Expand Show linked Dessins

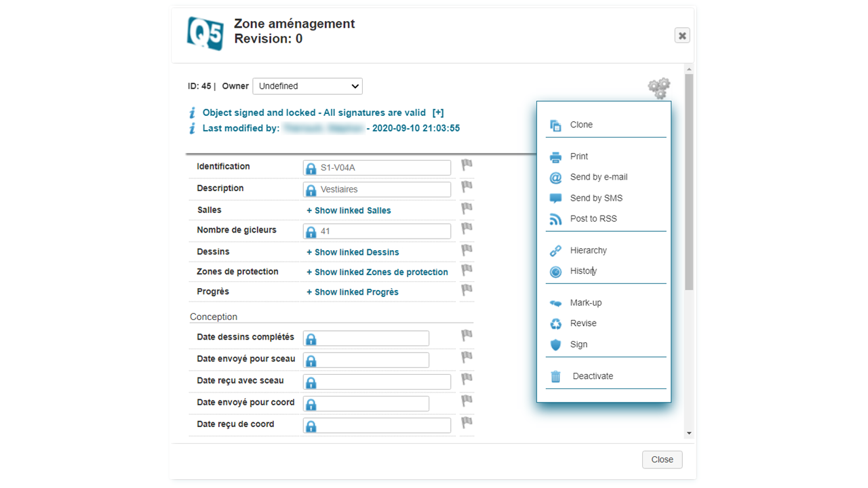click(353, 252)
